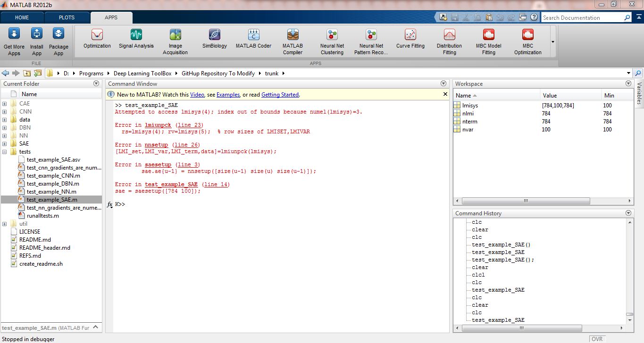The width and height of the screenshot is (644, 343).
Task: Sort folder list by Name column header
Action: tap(29, 94)
